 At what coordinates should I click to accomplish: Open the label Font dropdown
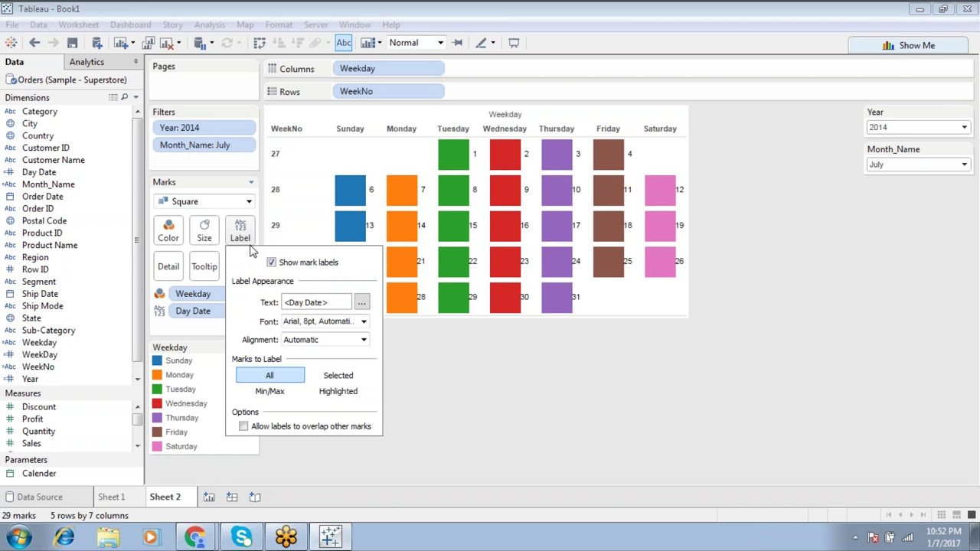(325, 321)
